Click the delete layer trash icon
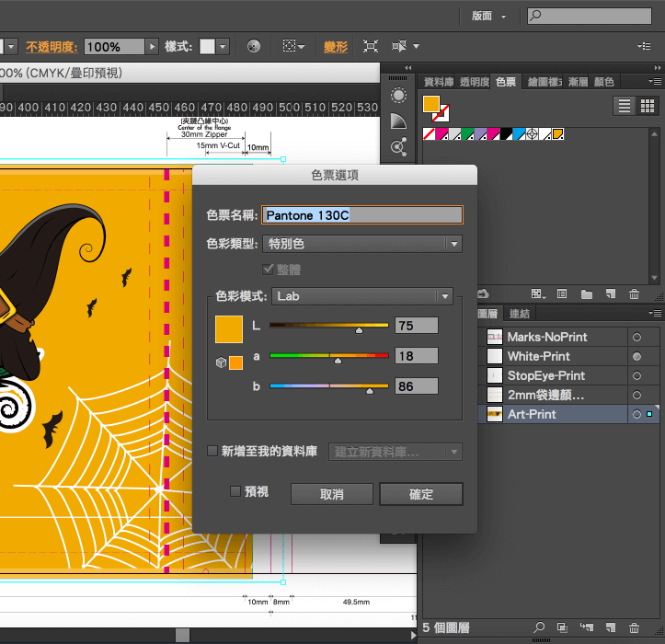665x644 pixels. 634,627
